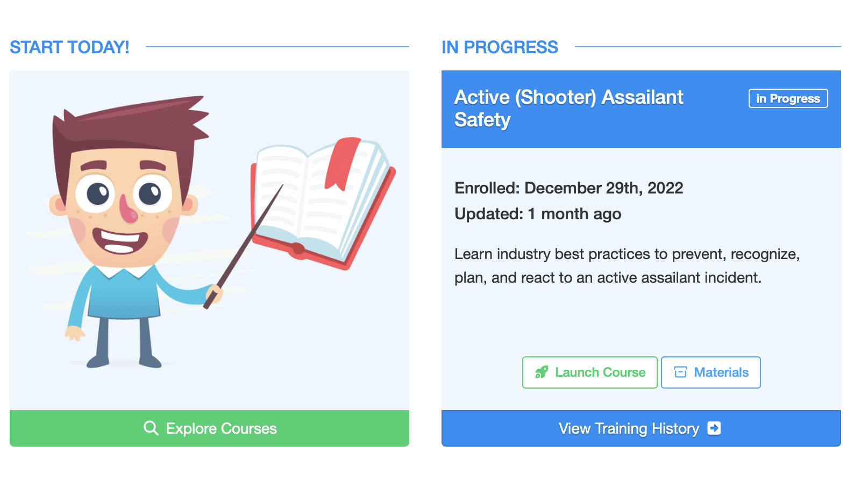Click the IN PROGRESS section heading
868x488 pixels.
tap(500, 47)
